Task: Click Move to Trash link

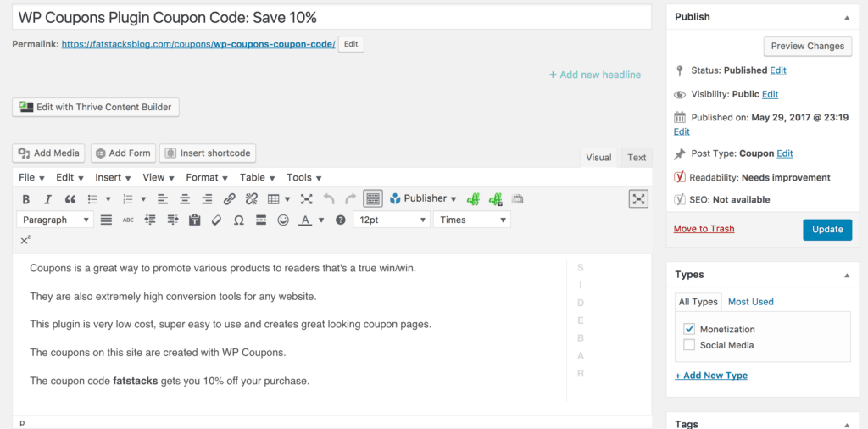Action: tap(704, 229)
